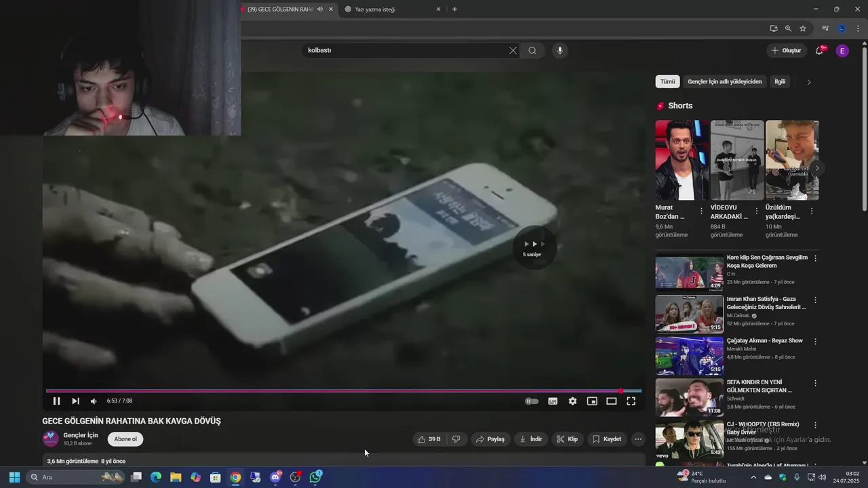868x488 pixels.
Task: Select the Tümü filter chip
Action: tap(668, 81)
